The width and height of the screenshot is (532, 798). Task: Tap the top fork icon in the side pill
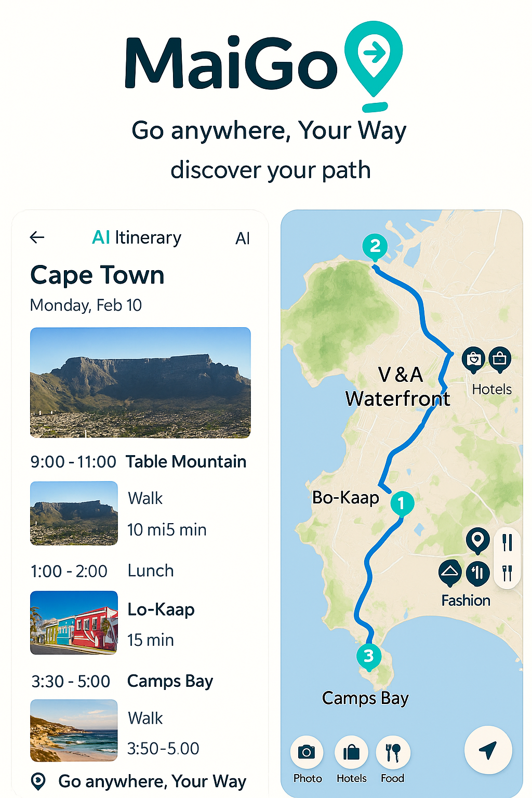click(508, 542)
